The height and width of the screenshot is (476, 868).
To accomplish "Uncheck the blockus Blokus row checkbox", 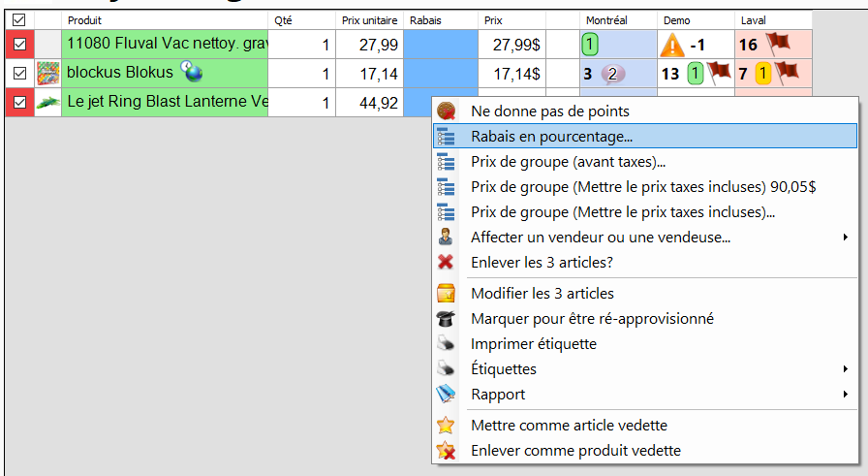I will [x=20, y=73].
